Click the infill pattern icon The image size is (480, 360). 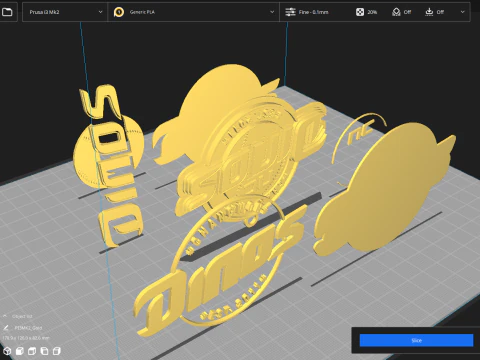click(360, 12)
